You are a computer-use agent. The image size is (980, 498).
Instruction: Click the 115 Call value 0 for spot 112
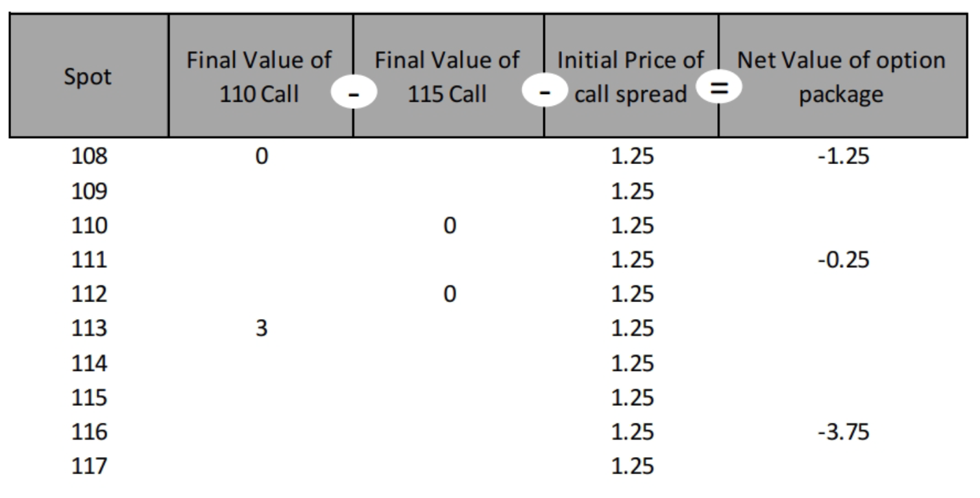tap(447, 295)
